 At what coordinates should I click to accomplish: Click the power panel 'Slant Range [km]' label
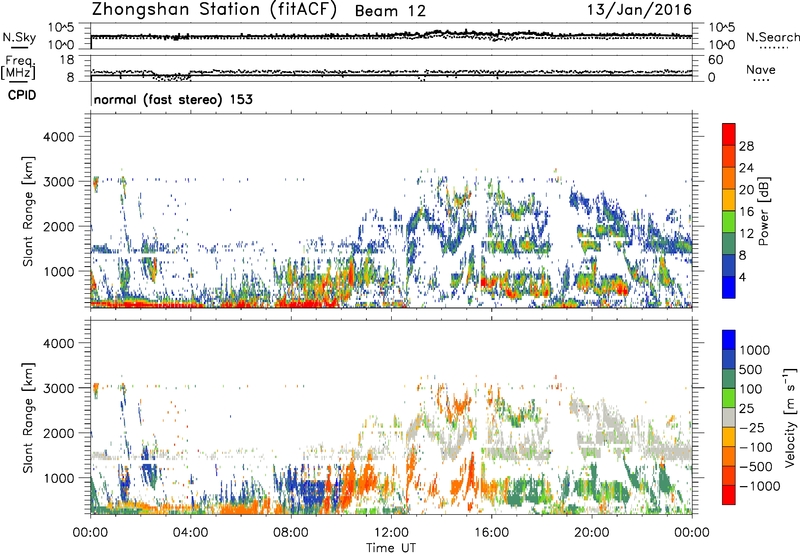click(28, 211)
